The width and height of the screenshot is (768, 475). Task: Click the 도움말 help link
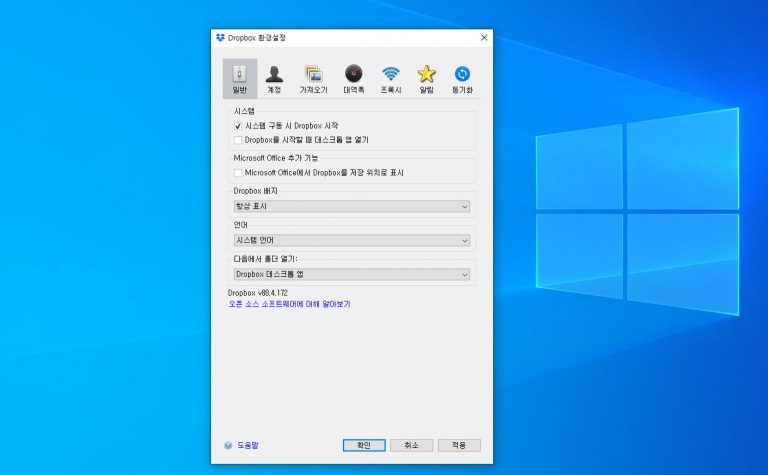[248, 445]
